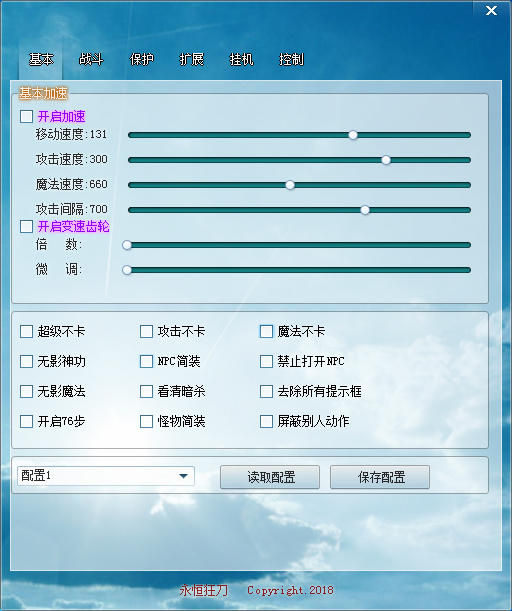The image size is (512, 611).
Task: Switch to the 基本 tab
Action: tap(41, 60)
